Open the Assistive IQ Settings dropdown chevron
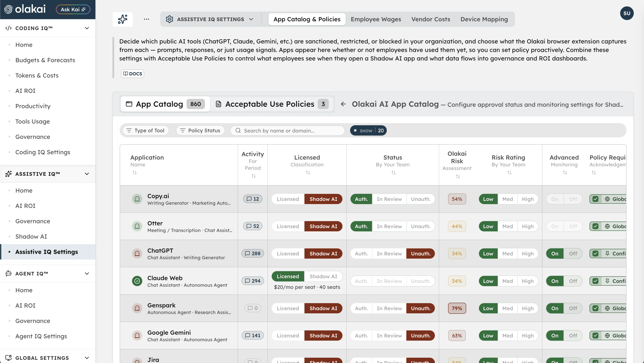This screenshot has width=644, height=363. coord(251,19)
